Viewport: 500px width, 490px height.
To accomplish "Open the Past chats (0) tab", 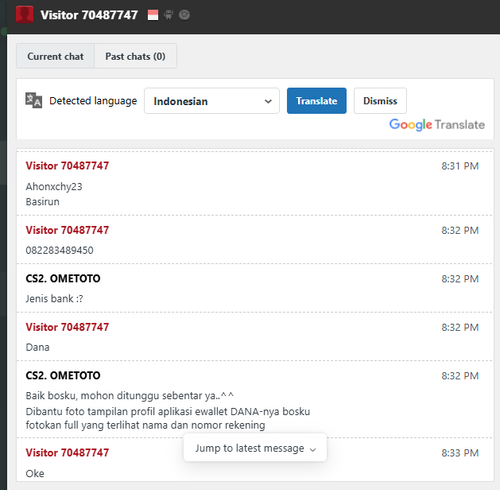I will point(135,56).
